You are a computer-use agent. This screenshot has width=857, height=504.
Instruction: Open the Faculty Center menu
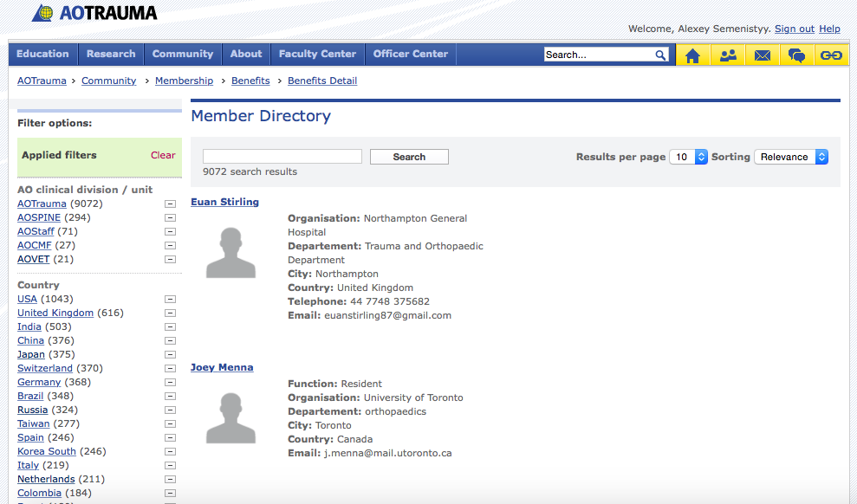pyautogui.click(x=317, y=54)
